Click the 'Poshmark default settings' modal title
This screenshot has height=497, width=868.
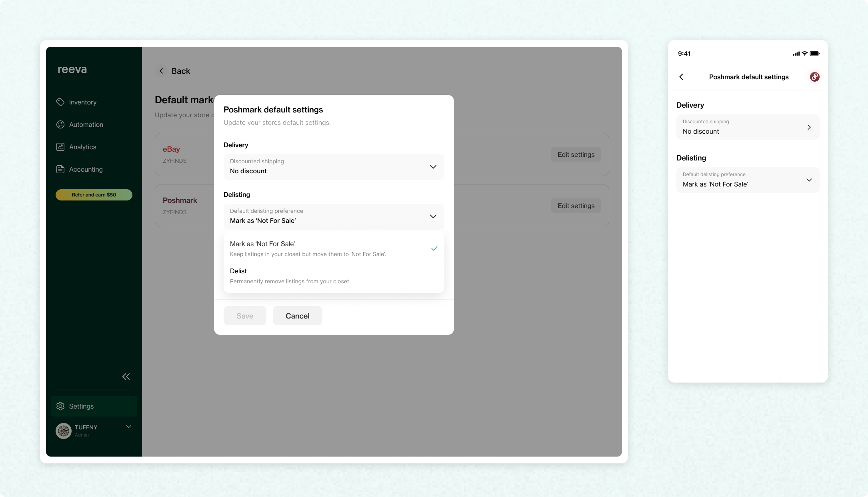coord(273,110)
